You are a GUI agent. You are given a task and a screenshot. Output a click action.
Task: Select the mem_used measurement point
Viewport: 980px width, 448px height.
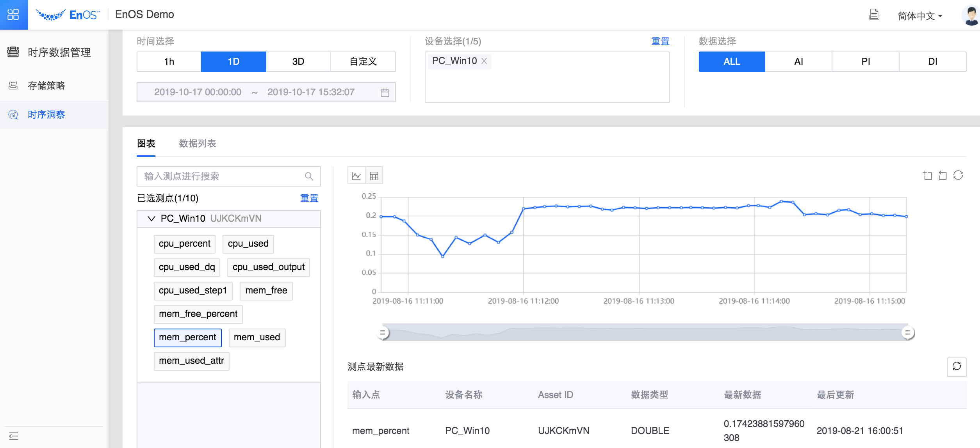[x=257, y=338]
